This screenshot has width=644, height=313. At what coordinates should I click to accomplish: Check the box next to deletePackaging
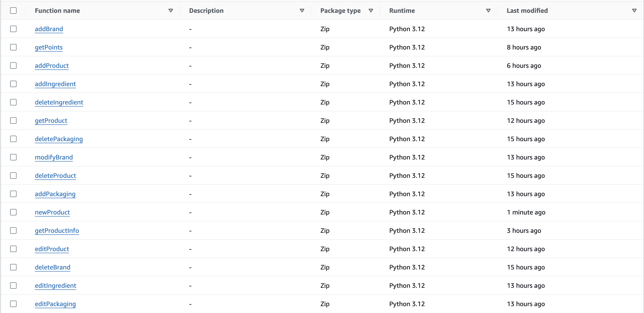tap(13, 139)
